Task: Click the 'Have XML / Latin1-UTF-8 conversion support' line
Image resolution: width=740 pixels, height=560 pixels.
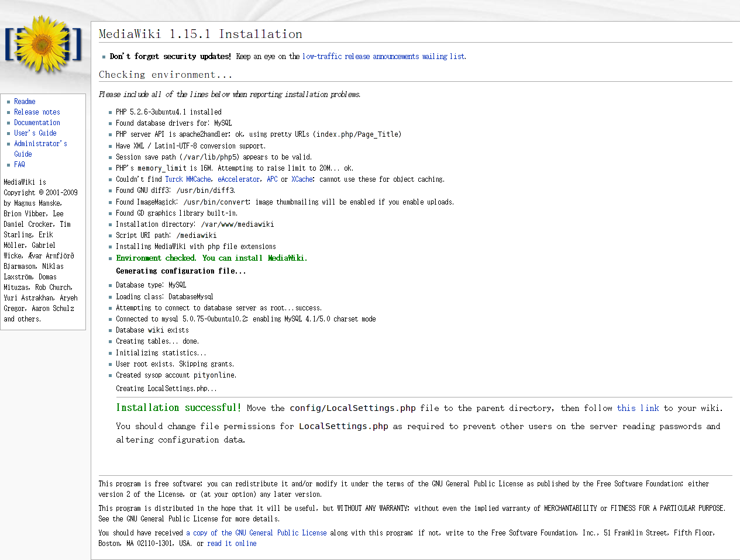Action: point(191,146)
